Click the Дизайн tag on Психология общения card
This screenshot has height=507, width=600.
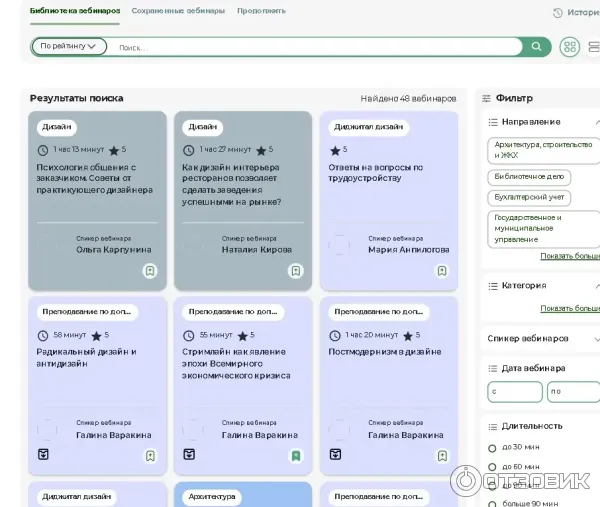point(57,127)
